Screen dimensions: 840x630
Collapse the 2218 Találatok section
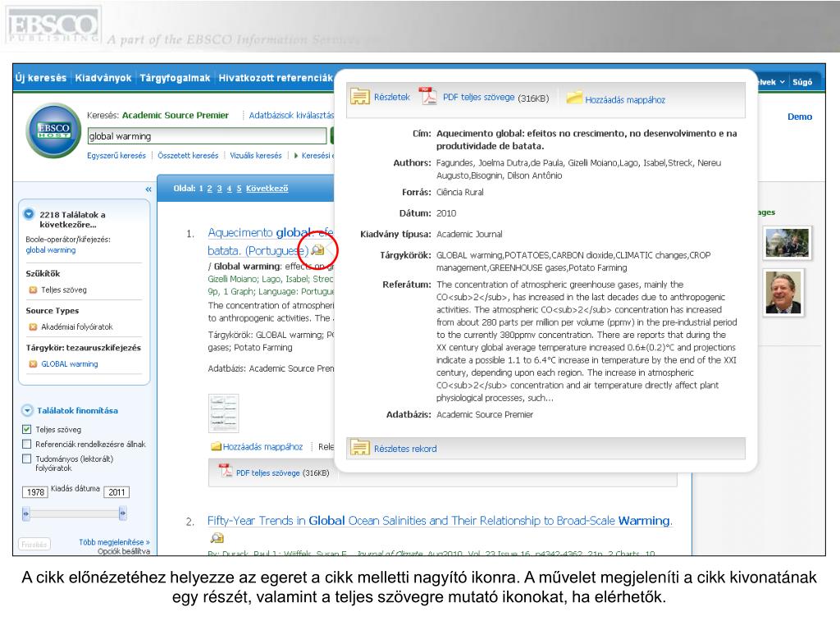point(29,214)
